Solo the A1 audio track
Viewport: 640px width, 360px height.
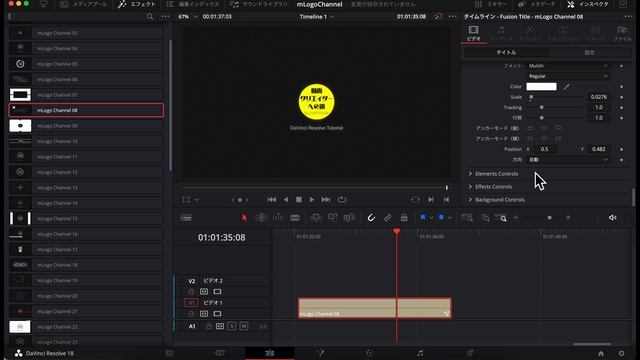(x=232, y=326)
